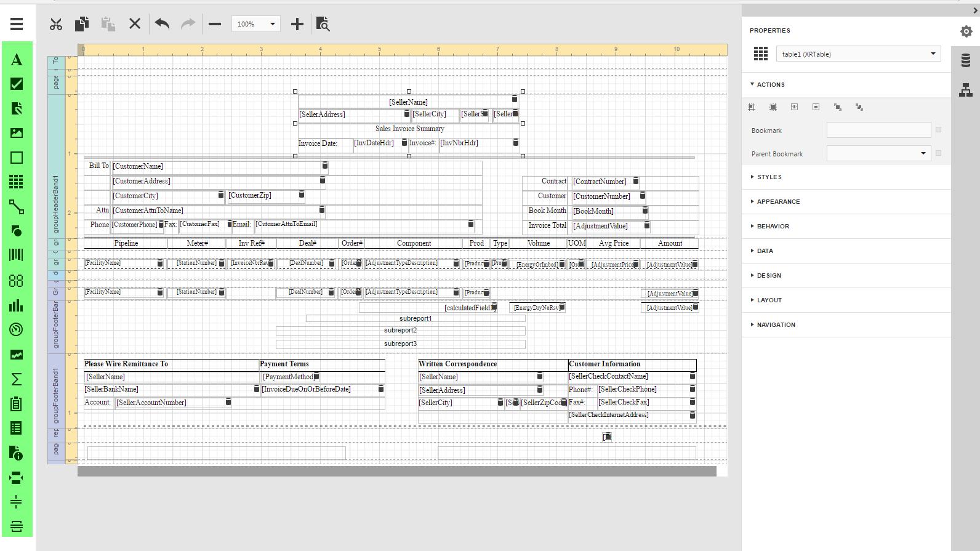Select the Label tool in toolbox
This screenshot has height=551, width=980.
(x=17, y=60)
